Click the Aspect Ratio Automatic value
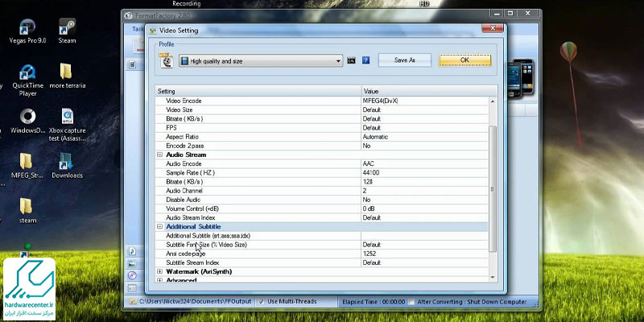Image resolution: width=644 pixels, height=322 pixels. point(425,137)
